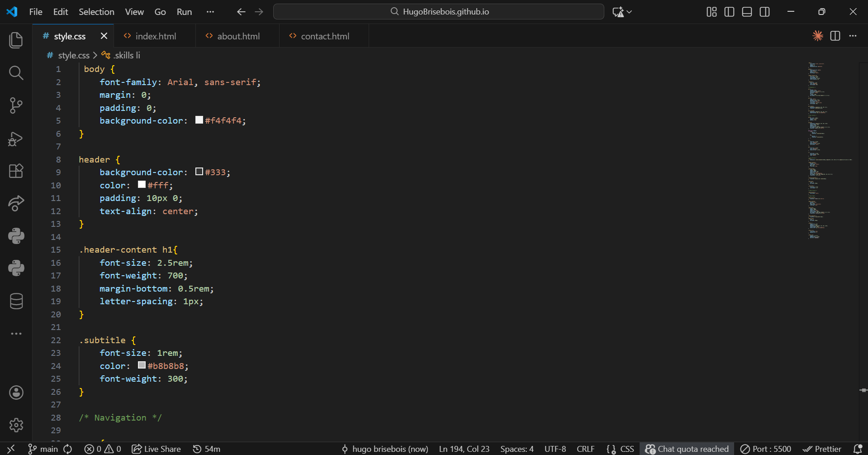This screenshot has width=868, height=455.
Task: Expand the Copilot chat dropdown arrow
Action: 629,12
